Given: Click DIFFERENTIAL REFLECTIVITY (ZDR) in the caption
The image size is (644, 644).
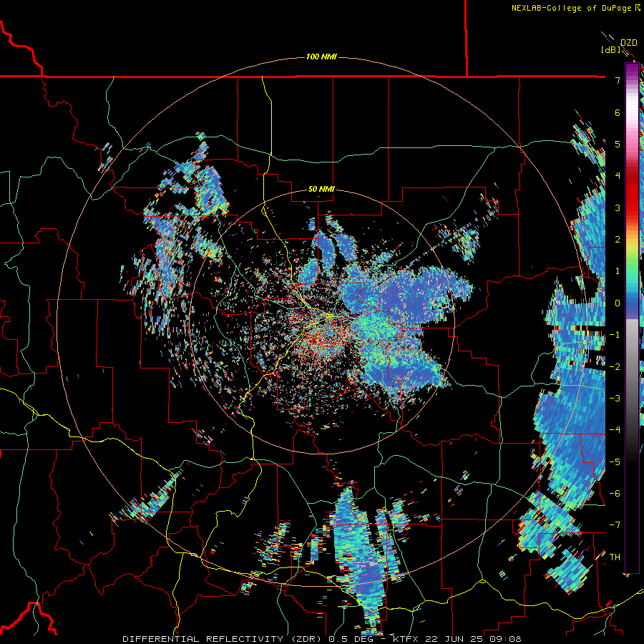Looking at the screenshot, I should coord(223,639).
